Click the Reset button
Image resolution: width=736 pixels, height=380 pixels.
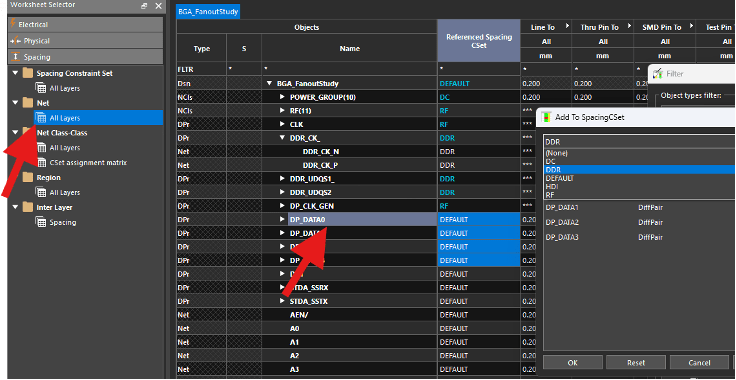[636, 362]
